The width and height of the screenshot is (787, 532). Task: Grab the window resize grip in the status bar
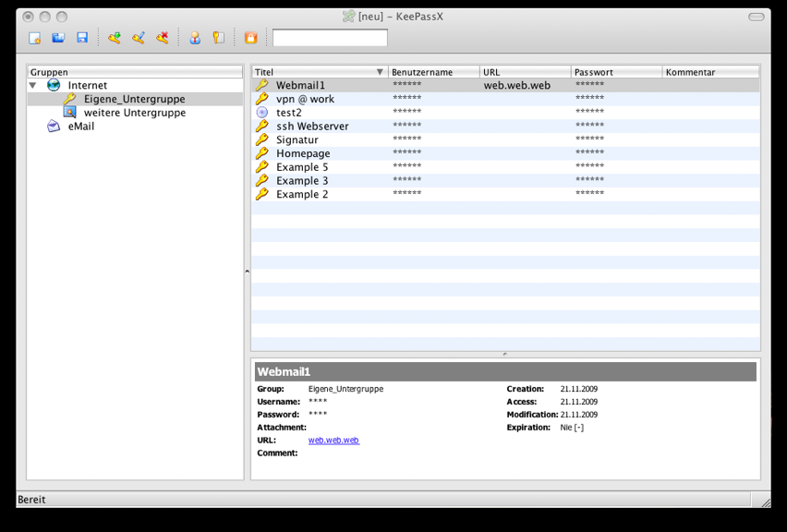coord(765,502)
